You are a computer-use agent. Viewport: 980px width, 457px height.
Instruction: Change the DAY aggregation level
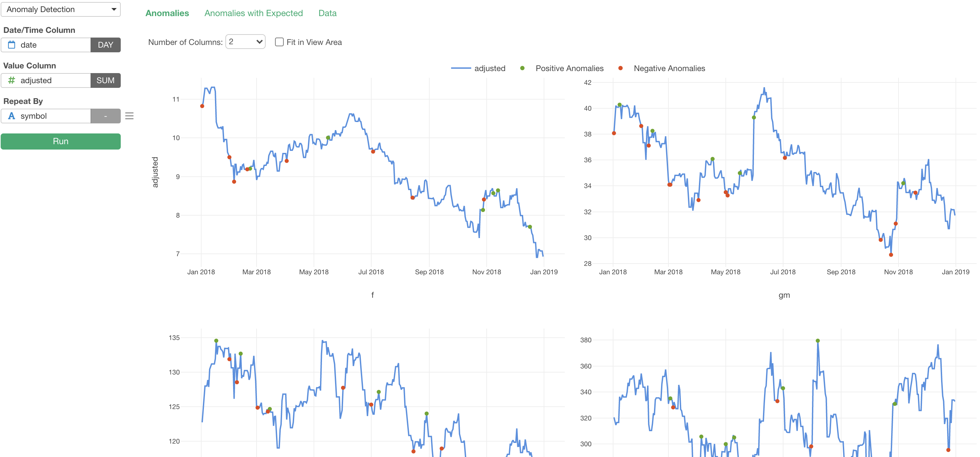105,45
